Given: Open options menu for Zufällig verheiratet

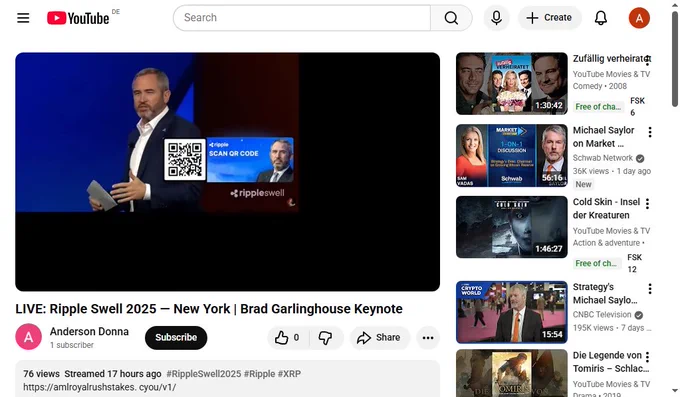Looking at the screenshot, I should pyautogui.click(x=647, y=60).
